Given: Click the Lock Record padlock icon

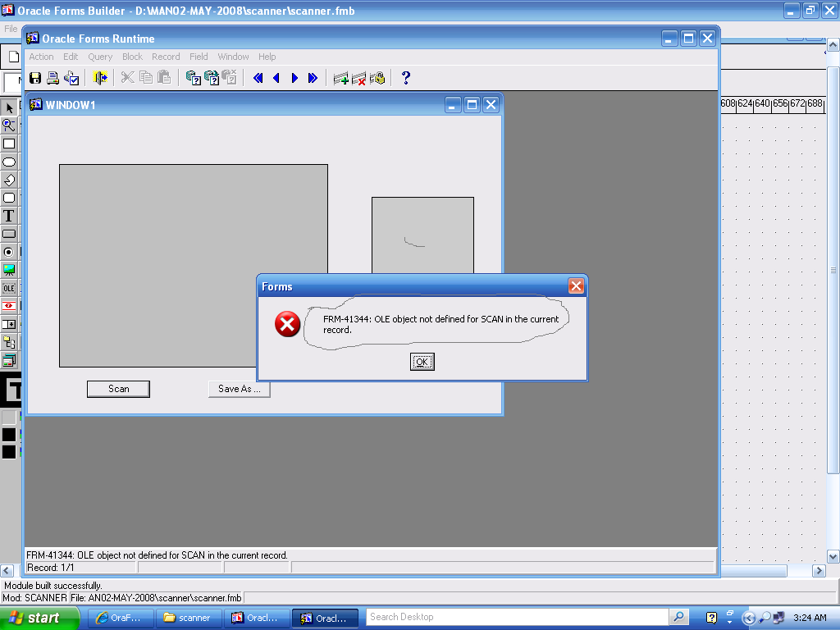Looking at the screenshot, I should tap(377, 79).
